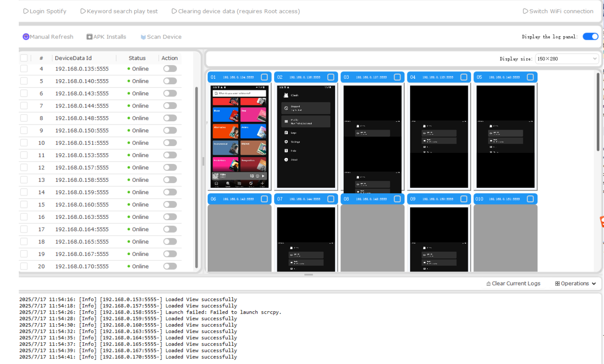The image size is (604, 364).
Task: Click Online status of 192.168.0.165:5555
Action: [138, 242]
